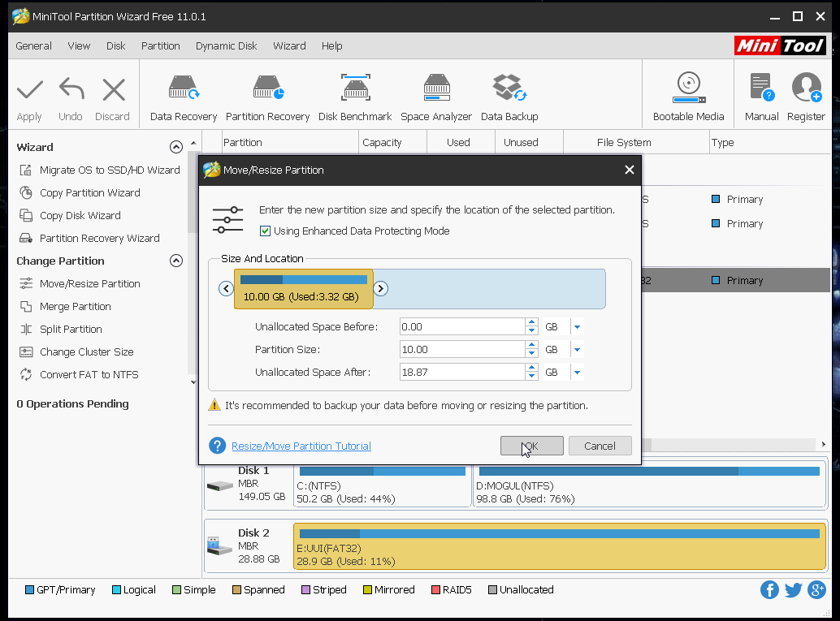Collapse the Change Partition sidebar section

click(175, 261)
